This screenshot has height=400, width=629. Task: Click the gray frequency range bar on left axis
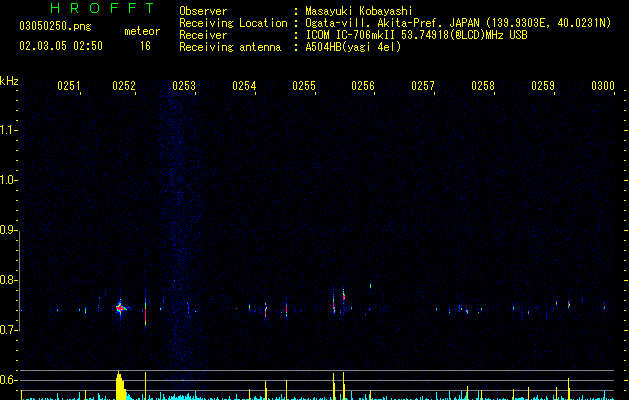coord(19,280)
